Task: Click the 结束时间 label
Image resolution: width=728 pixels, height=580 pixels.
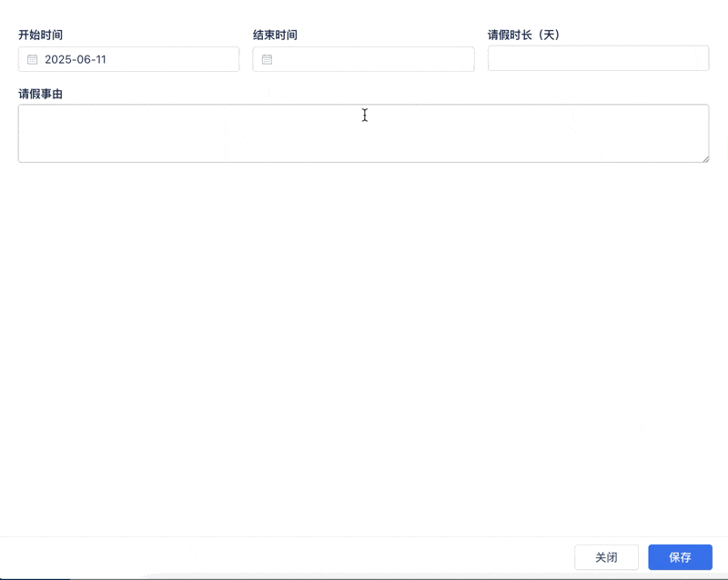Action: [x=275, y=35]
